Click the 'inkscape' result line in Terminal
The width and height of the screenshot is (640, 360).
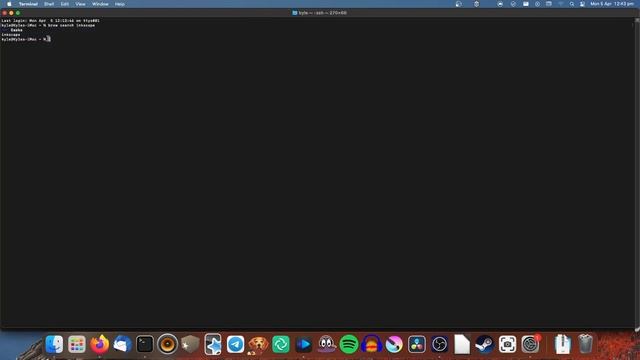point(11,35)
